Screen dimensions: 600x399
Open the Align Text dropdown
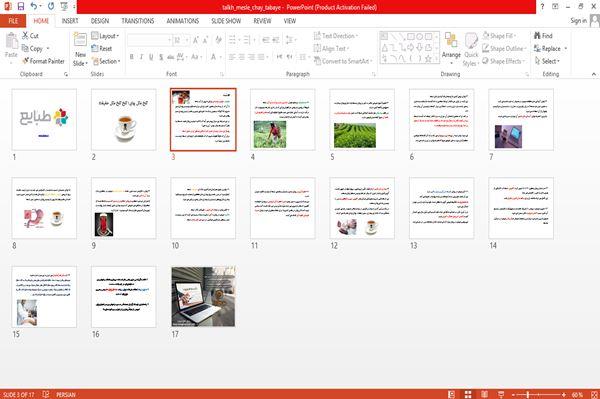(331, 49)
